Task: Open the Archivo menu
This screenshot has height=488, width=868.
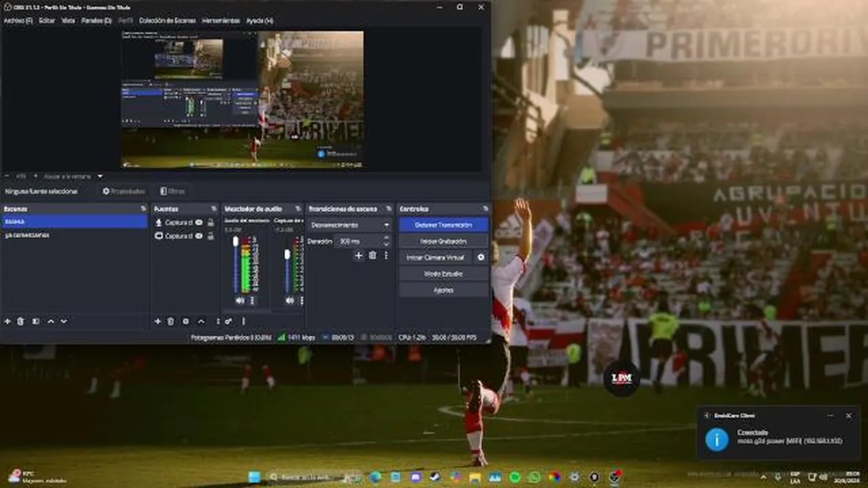Action: [x=18, y=20]
